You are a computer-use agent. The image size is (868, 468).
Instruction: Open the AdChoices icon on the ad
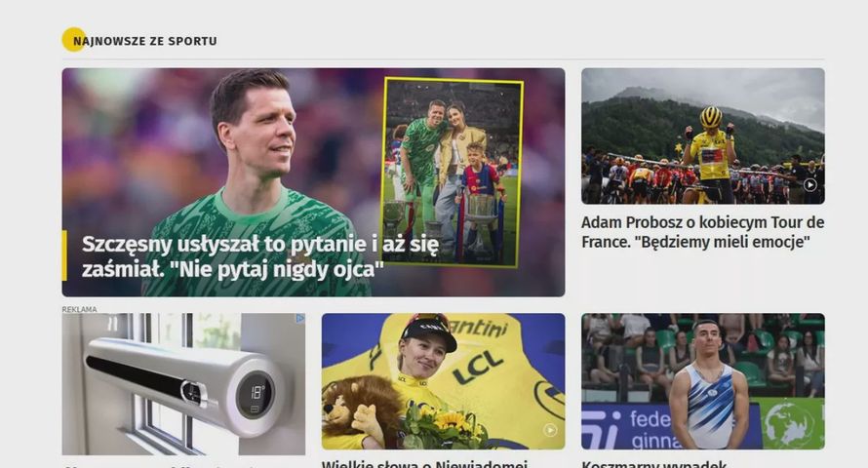click(300, 318)
